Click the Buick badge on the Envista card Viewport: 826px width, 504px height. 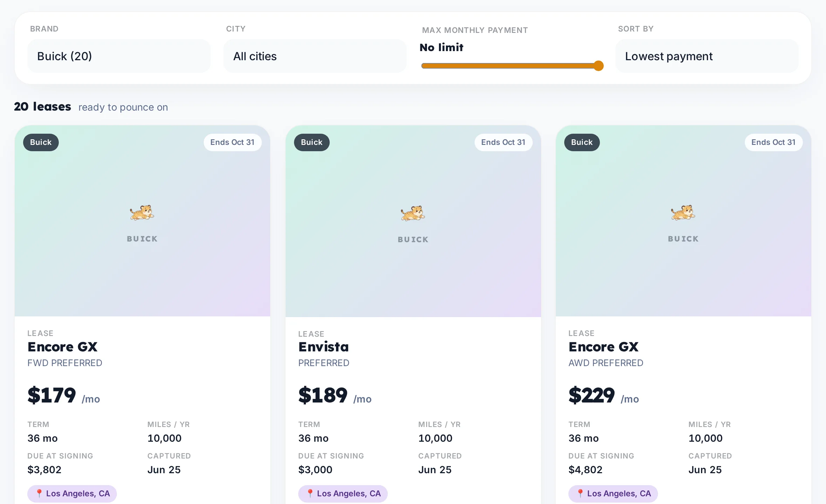pyautogui.click(x=311, y=142)
